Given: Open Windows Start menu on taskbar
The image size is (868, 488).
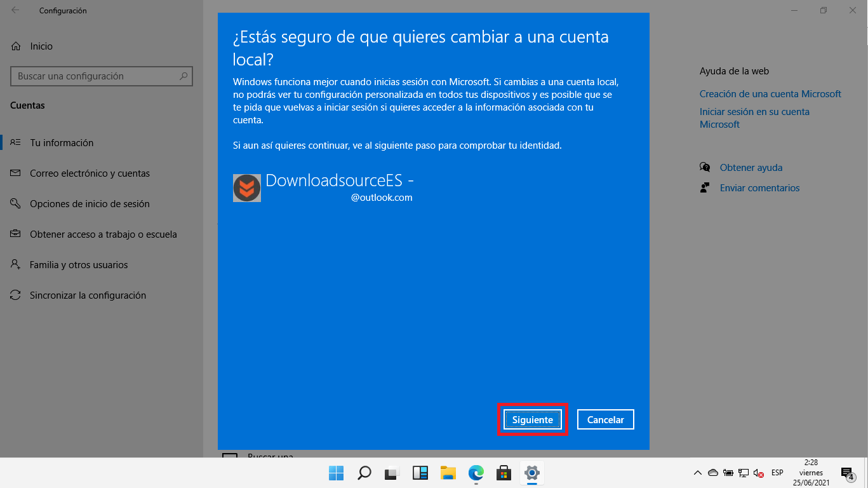Looking at the screenshot, I should [x=336, y=473].
